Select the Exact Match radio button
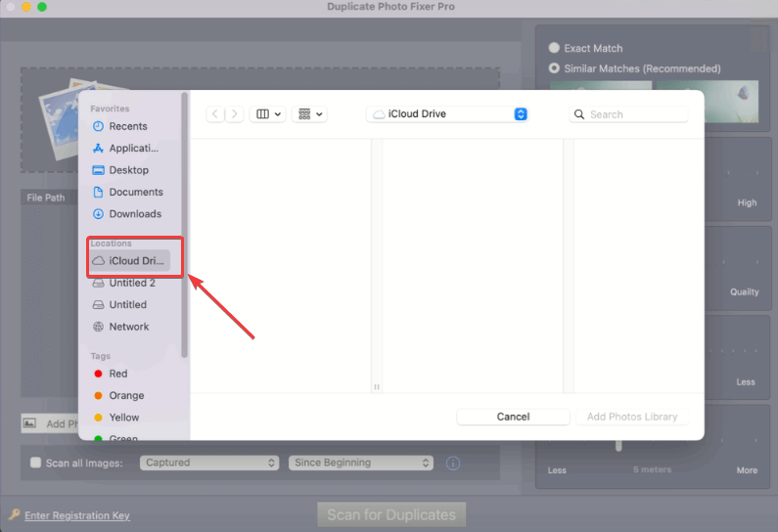The height and width of the screenshot is (532, 778). coord(554,48)
